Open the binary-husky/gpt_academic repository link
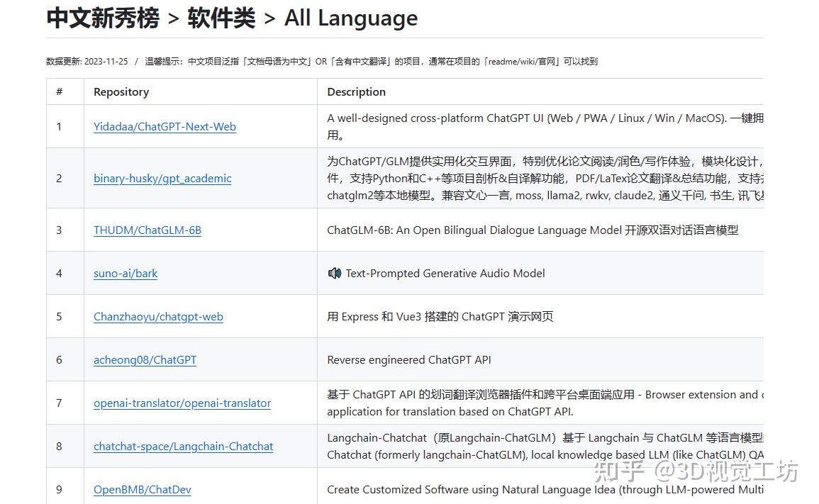819x504 pixels. click(162, 179)
